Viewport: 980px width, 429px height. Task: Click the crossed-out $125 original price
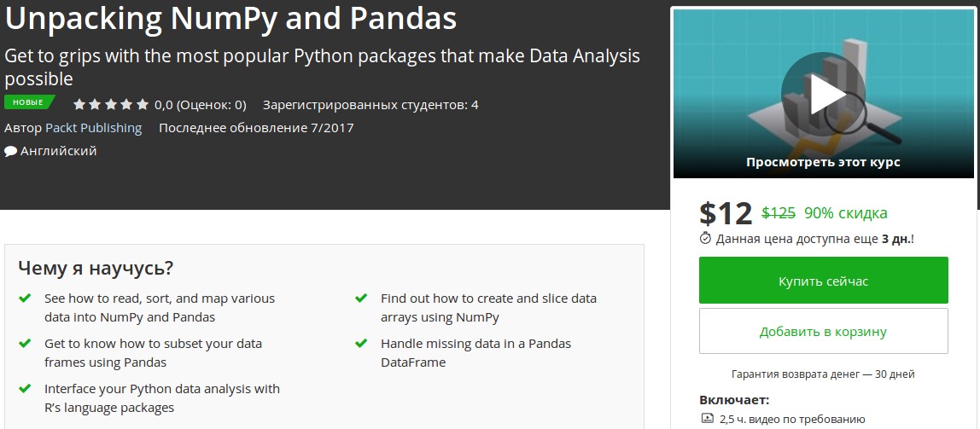pyautogui.click(x=778, y=213)
